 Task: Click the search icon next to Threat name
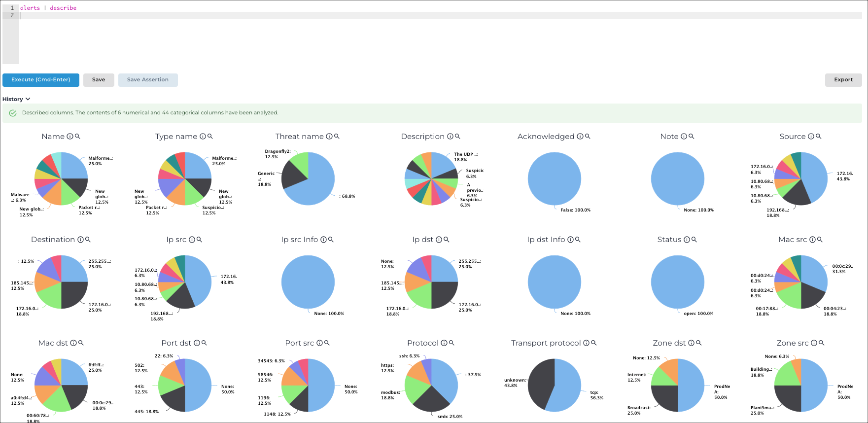[x=337, y=137]
